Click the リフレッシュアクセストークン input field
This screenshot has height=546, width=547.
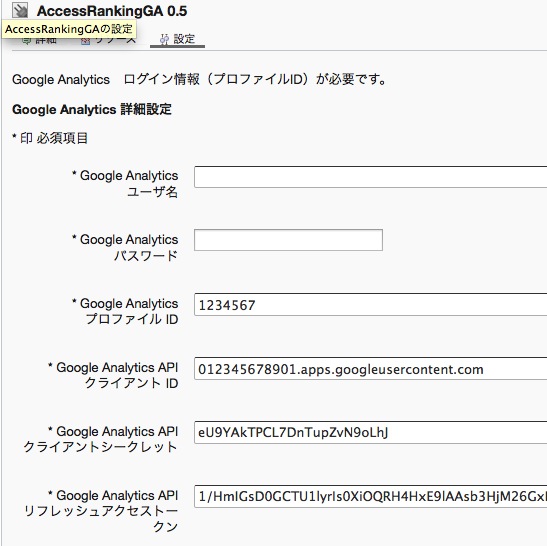(x=370, y=496)
